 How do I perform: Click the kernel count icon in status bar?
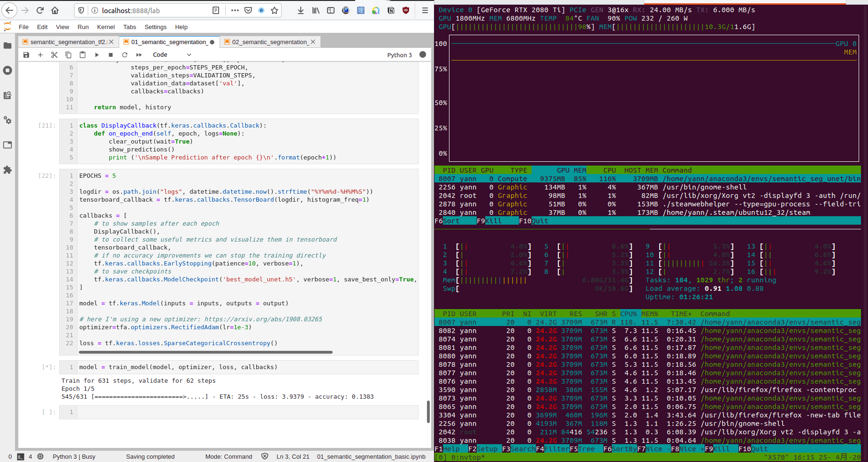pyautogui.click(x=40, y=456)
